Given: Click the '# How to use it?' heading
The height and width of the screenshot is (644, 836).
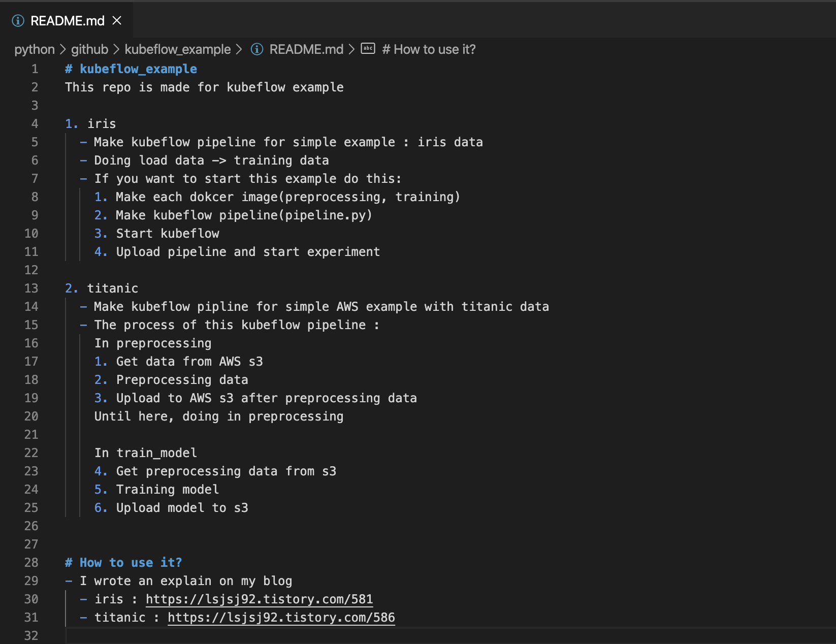Looking at the screenshot, I should coord(123,563).
